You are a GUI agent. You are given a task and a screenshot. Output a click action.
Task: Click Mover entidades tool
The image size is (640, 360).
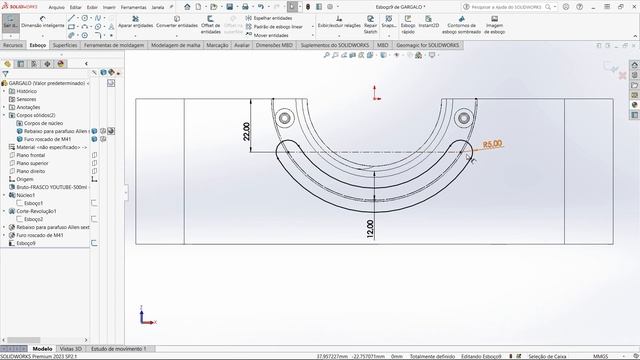click(267, 35)
